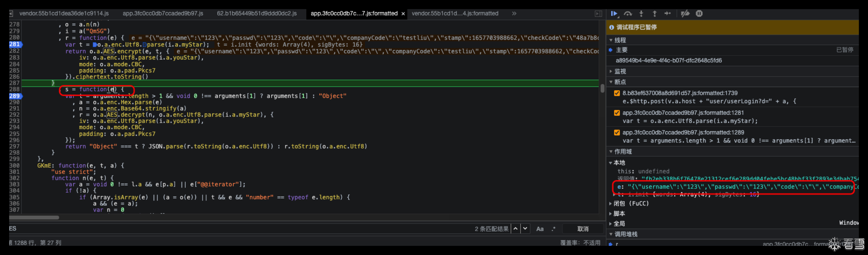
Task: Open app.3fc0cc0db7ccaded9b97.js tab
Action: click(x=163, y=13)
